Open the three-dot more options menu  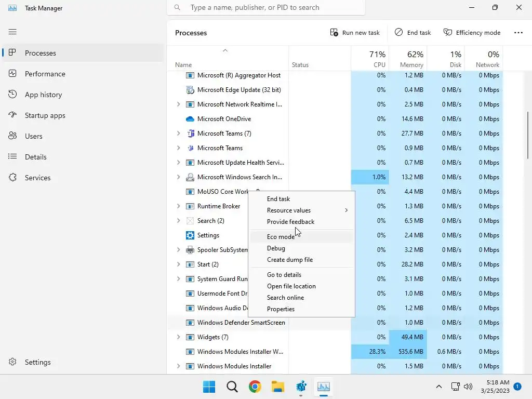pyautogui.click(x=518, y=33)
